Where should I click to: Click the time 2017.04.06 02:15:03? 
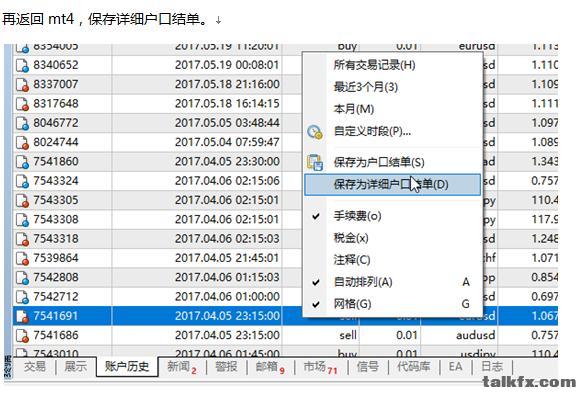pyautogui.click(x=227, y=239)
